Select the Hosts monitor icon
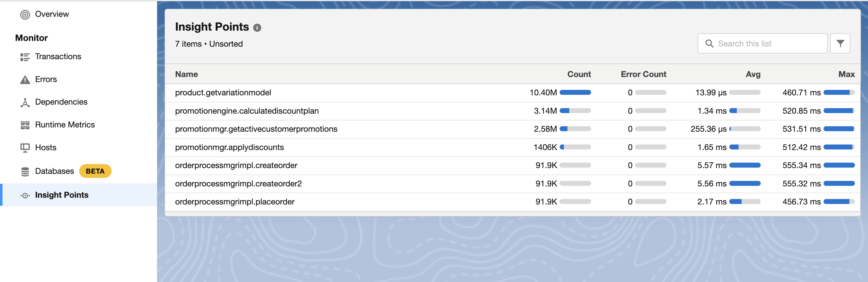 click(25, 147)
